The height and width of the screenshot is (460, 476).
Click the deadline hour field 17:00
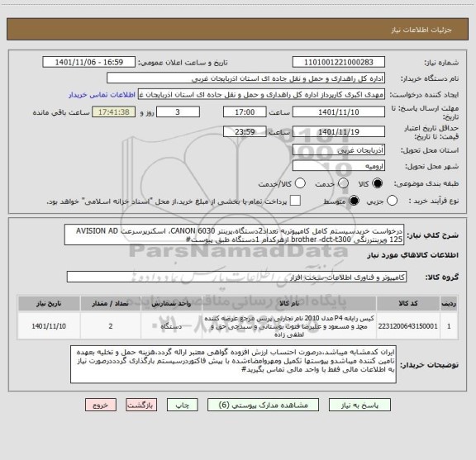pyautogui.click(x=245, y=112)
